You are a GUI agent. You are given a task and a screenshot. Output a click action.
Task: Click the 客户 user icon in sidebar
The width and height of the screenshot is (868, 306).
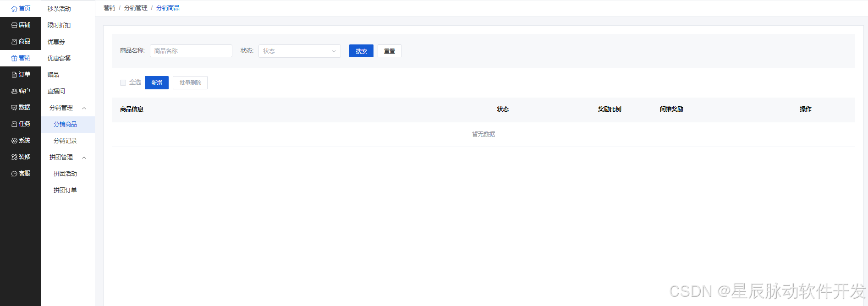point(14,91)
